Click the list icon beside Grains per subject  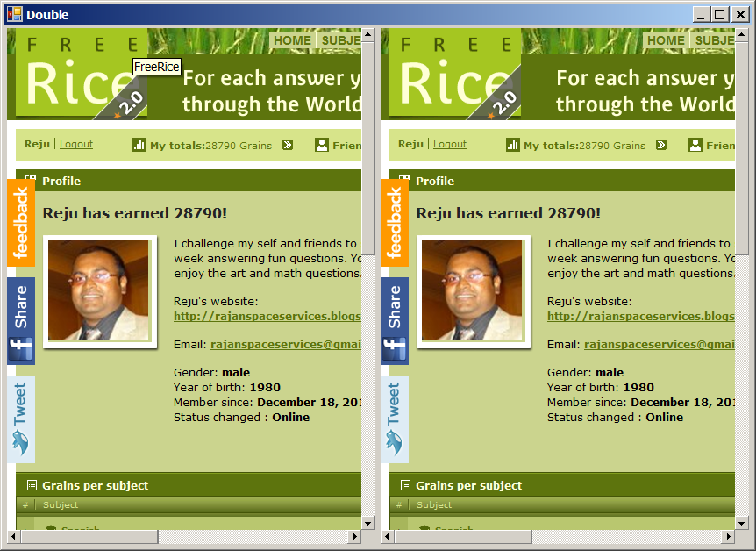point(32,485)
